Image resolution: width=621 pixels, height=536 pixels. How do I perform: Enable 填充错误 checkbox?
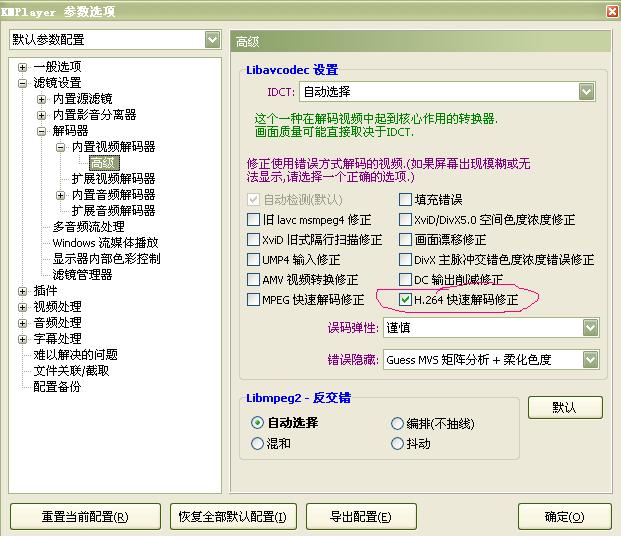click(405, 199)
